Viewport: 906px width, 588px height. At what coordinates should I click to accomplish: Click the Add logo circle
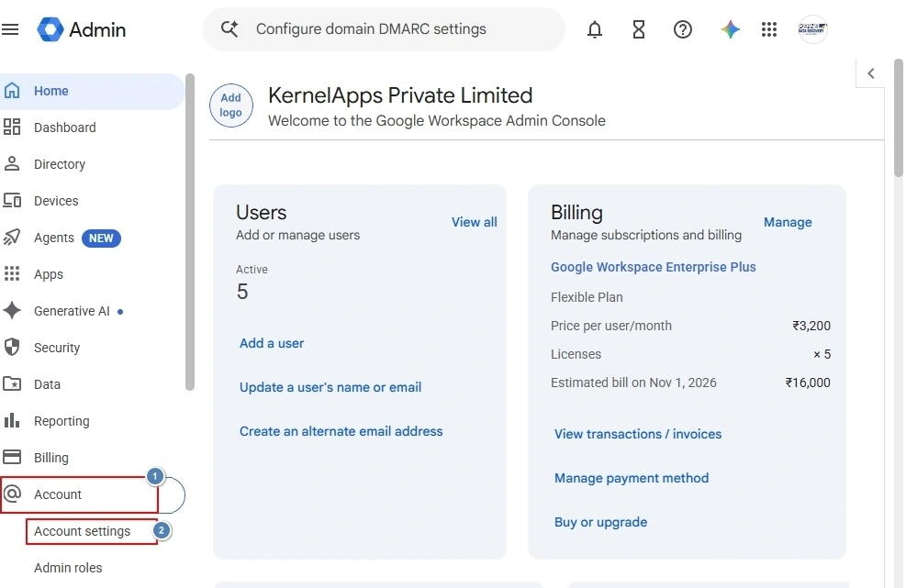[x=231, y=105]
